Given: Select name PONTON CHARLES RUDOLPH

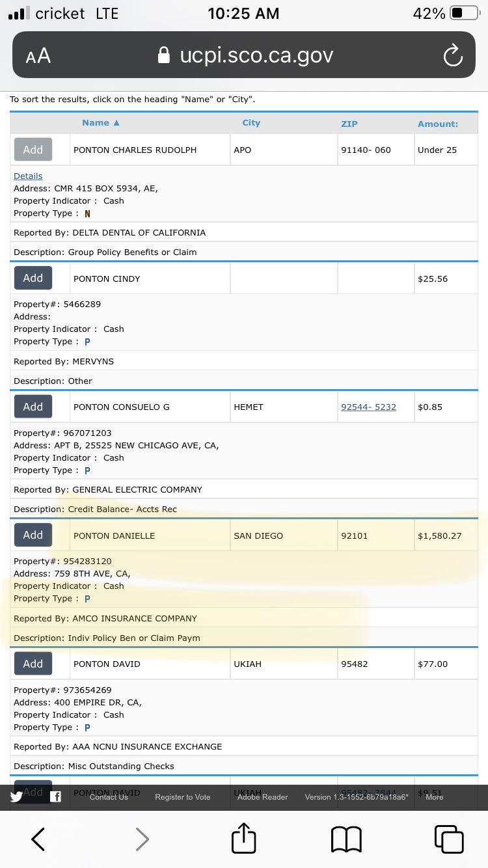Looking at the screenshot, I should click(x=135, y=150).
